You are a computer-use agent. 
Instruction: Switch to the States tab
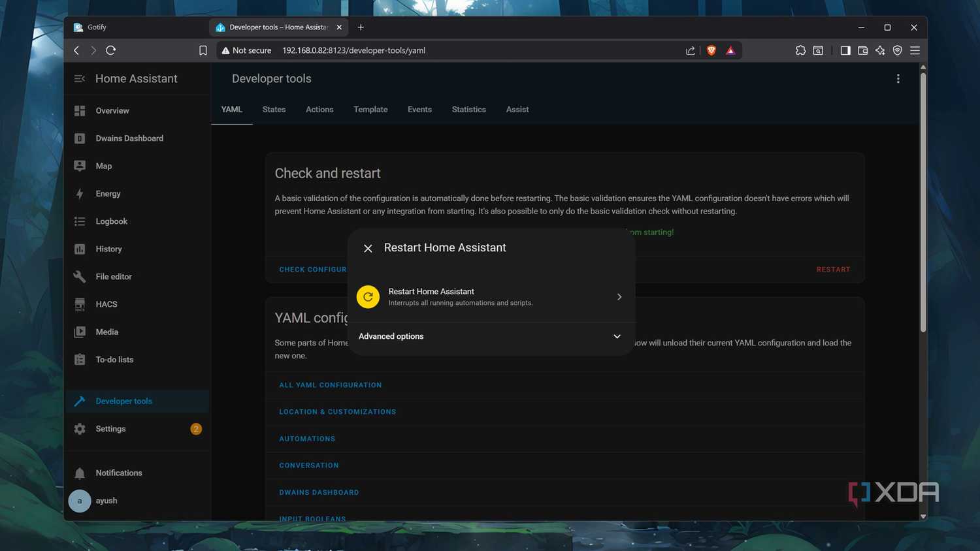pos(274,110)
